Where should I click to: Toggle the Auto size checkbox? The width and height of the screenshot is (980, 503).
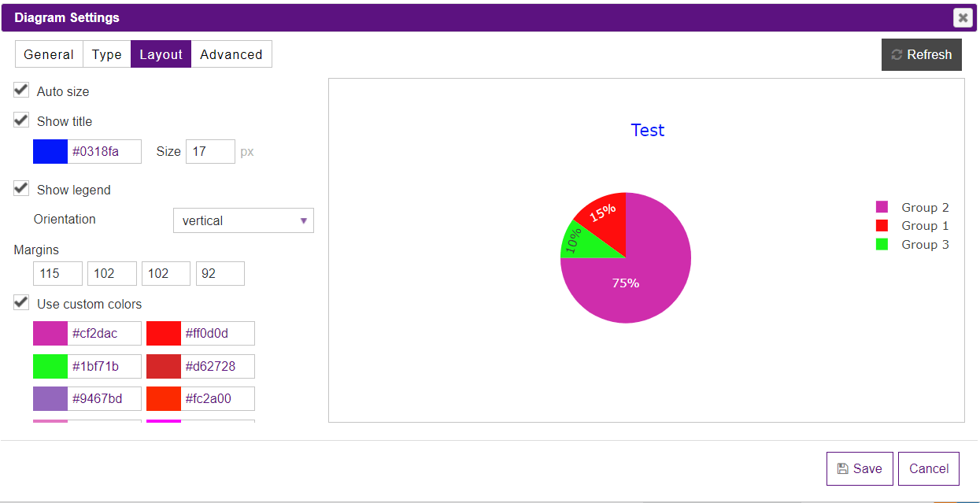click(20, 89)
